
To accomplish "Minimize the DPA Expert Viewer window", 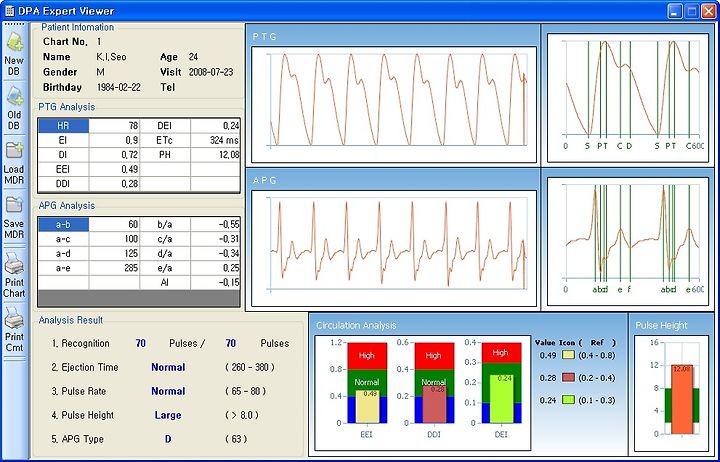I will click(675, 11).
